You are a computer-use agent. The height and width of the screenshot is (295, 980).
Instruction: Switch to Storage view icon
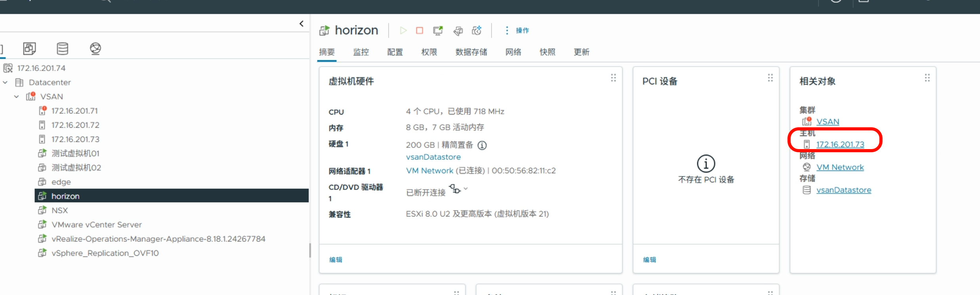(x=63, y=48)
